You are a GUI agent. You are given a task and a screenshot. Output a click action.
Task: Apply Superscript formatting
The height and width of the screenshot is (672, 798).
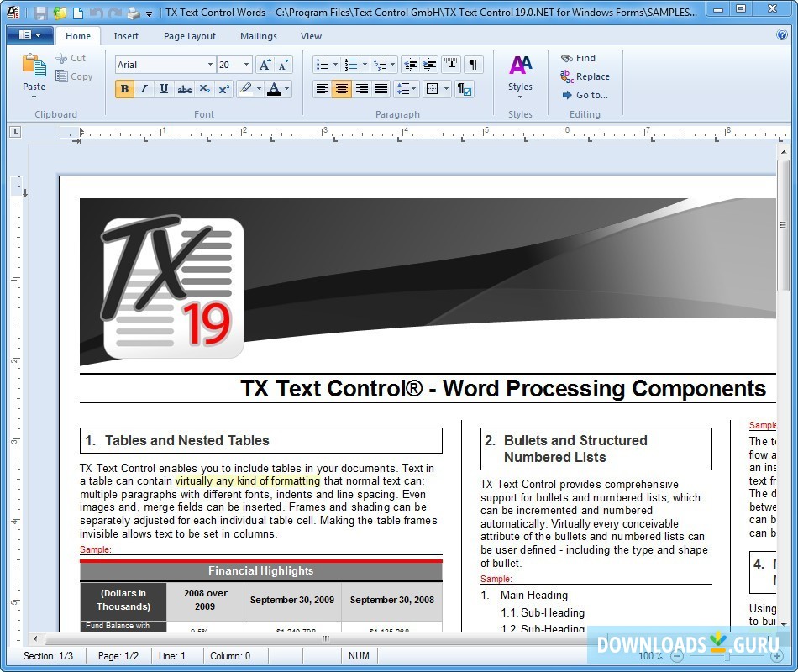tap(224, 89)
